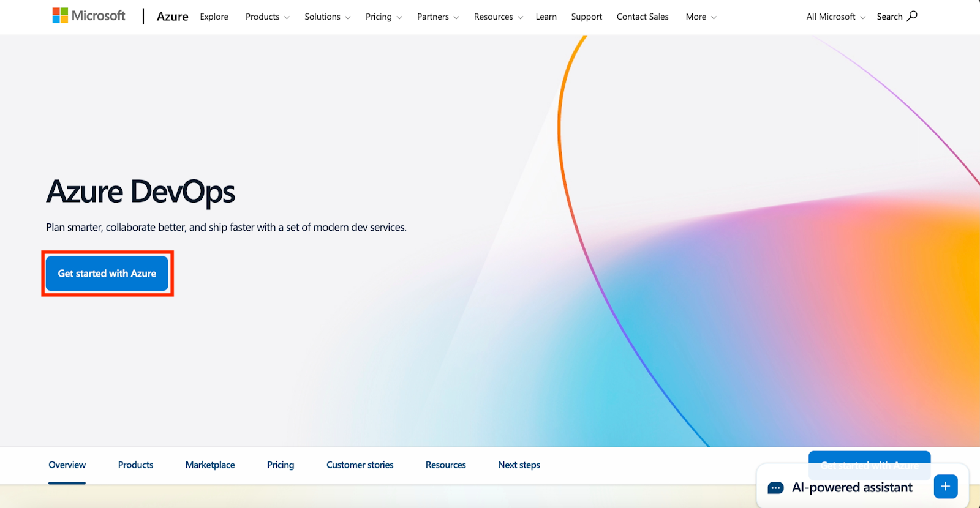Open the All Microsoft dropdown

836,17
